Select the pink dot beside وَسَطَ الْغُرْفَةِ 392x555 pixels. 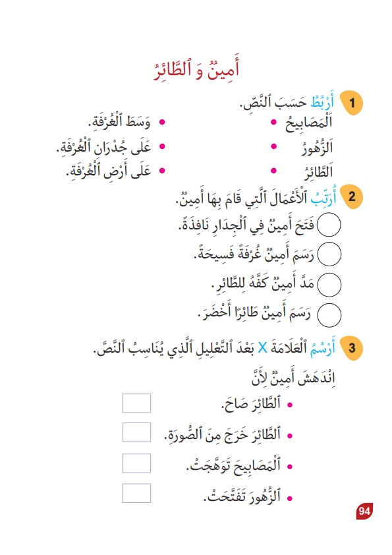click(162, 123)
